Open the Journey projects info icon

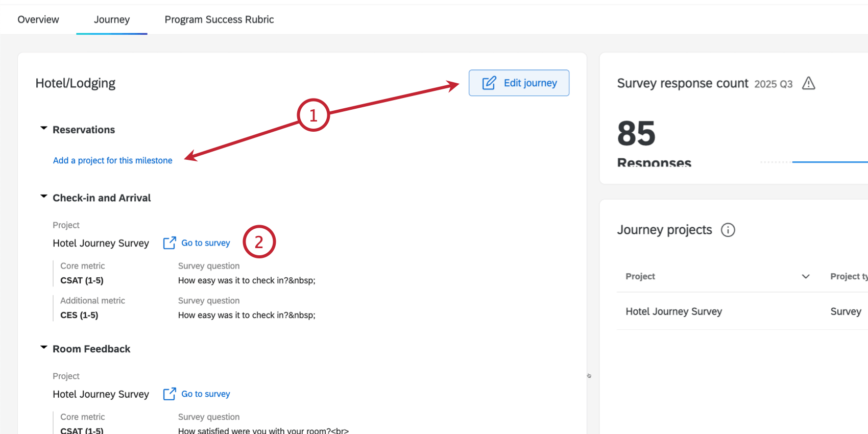click(x=728, y=230)
